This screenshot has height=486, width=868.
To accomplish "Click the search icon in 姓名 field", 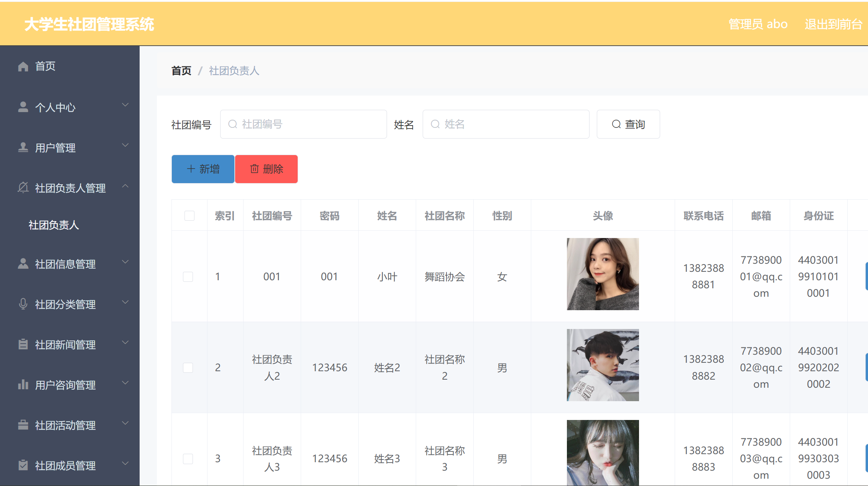I will point(435,124).
